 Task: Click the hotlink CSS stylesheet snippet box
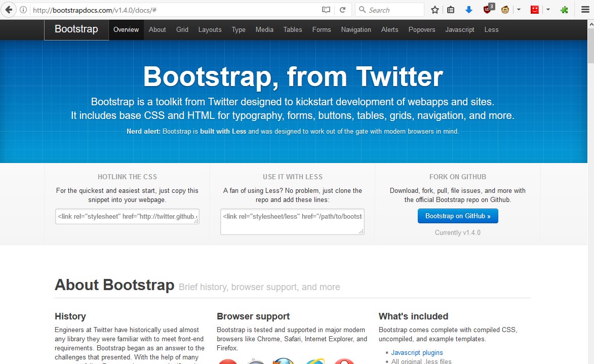click(x=127, y=216)
